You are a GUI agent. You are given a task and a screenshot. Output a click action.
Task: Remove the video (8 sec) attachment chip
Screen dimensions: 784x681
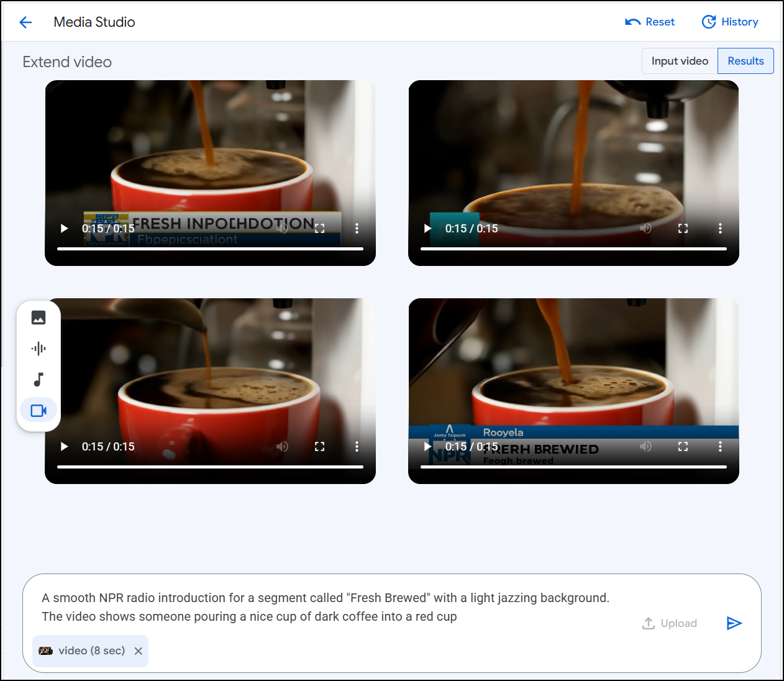tap(139, 651)
